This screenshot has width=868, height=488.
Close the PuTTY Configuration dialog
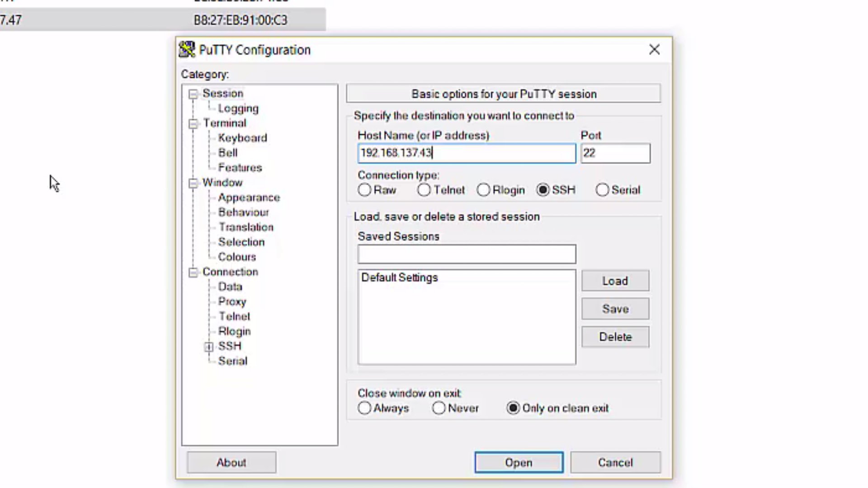pyautogui.click(x=654, y=50)
